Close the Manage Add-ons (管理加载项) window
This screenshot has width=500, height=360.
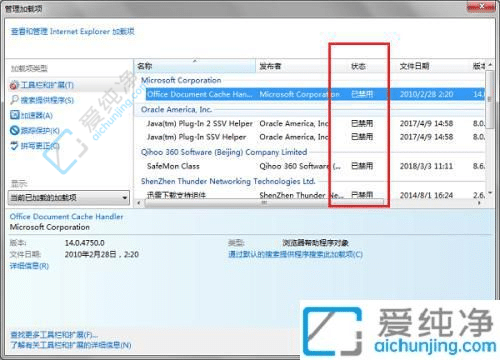point(481,7)
